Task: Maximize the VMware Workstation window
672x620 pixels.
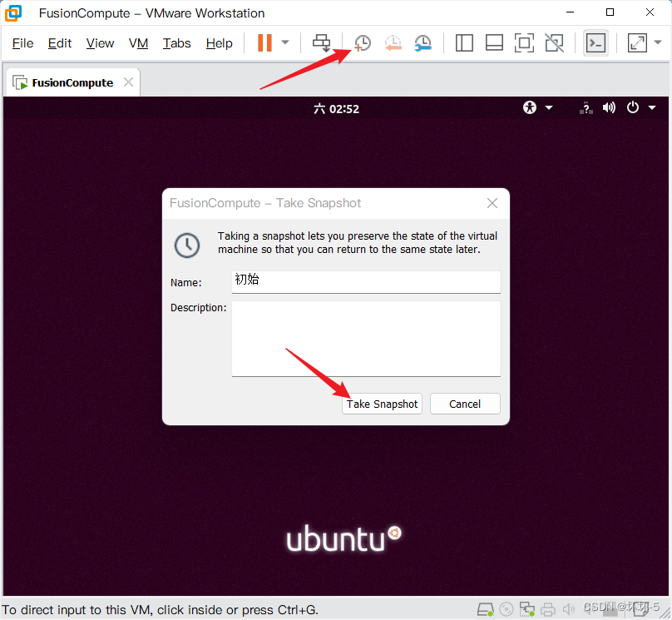Action: tap(610, 12)
